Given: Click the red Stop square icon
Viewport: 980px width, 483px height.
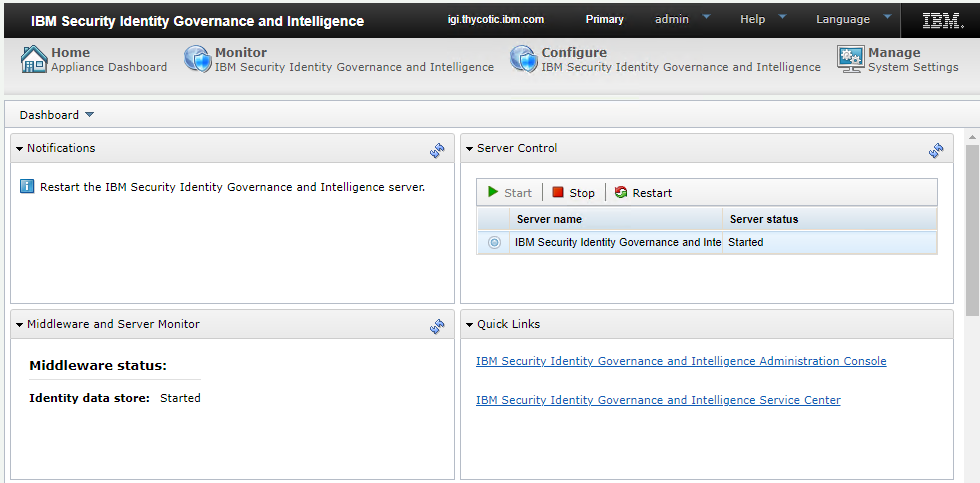Looking at the screenshot, I should (558, 192).
